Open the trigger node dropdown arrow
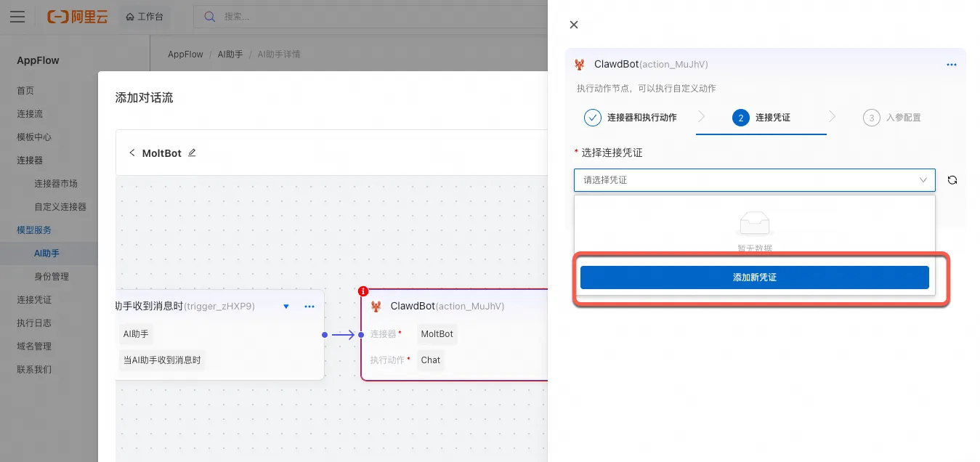 (x=286, y=307)
